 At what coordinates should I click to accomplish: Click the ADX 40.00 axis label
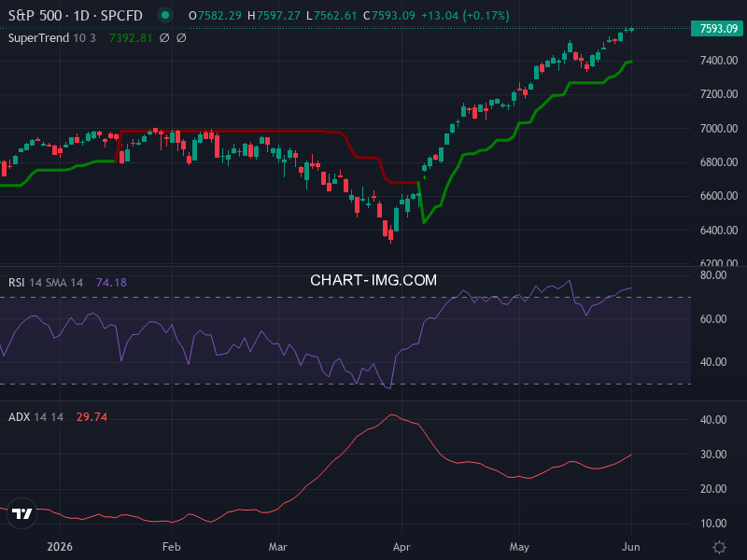click(713, 420)
